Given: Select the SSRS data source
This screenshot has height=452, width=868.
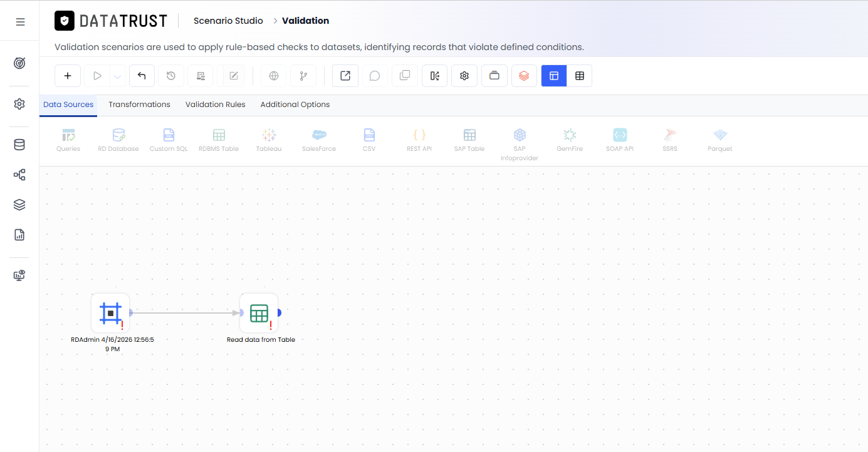Looking at the screenshot, I should [670, 140].
